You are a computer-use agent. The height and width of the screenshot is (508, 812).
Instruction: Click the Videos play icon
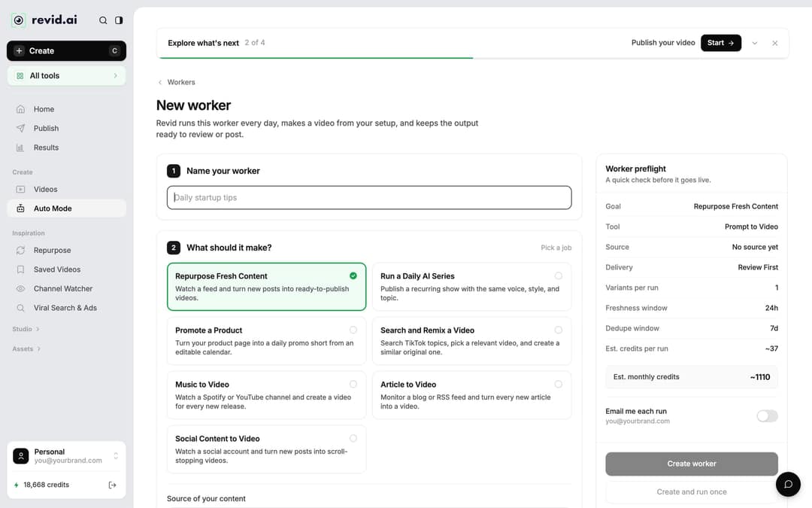[20, 190]
